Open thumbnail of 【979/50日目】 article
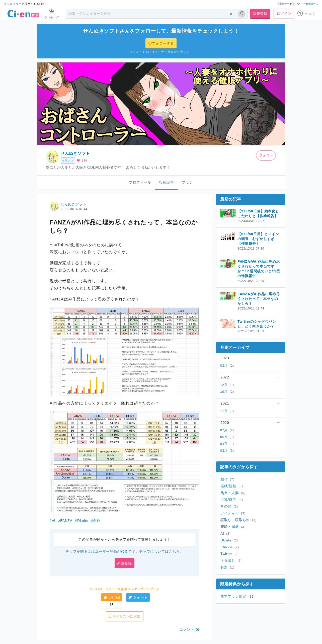Viewport: 322px width, 644px height. coord(228,213)
